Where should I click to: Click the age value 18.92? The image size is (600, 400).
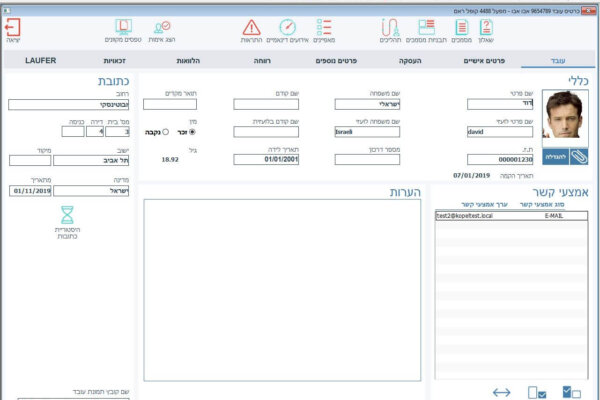click(170, 159)
